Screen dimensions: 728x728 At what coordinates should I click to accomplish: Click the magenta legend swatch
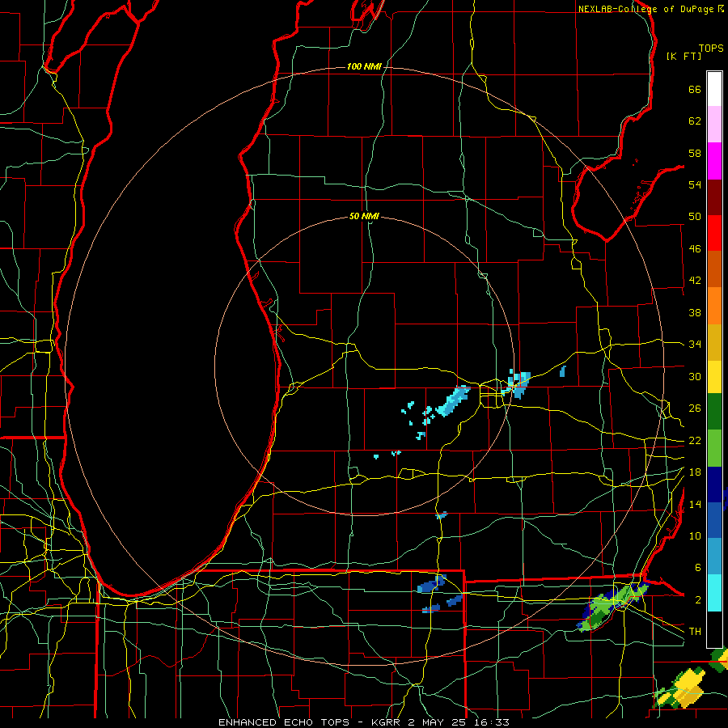[x=714, y=161]
